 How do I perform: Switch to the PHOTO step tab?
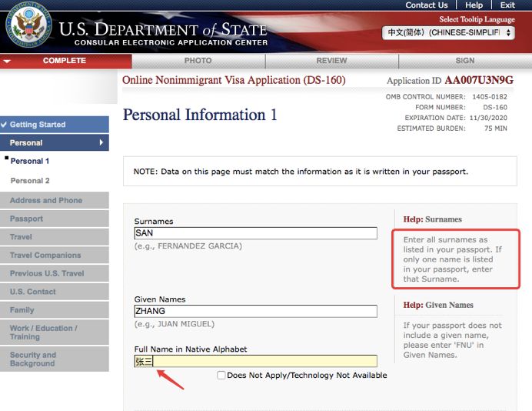coord(198,61)
